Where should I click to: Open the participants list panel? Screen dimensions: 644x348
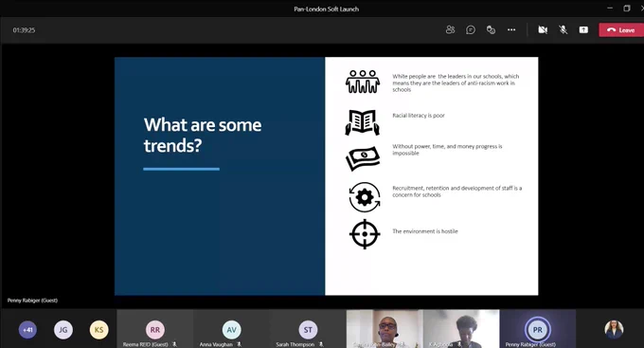450,29
